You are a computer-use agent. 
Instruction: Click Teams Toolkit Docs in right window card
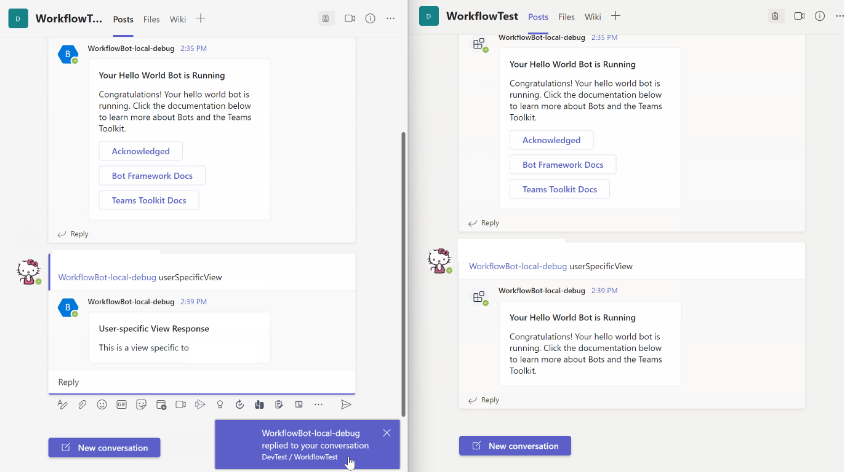[x=559, y=189]
